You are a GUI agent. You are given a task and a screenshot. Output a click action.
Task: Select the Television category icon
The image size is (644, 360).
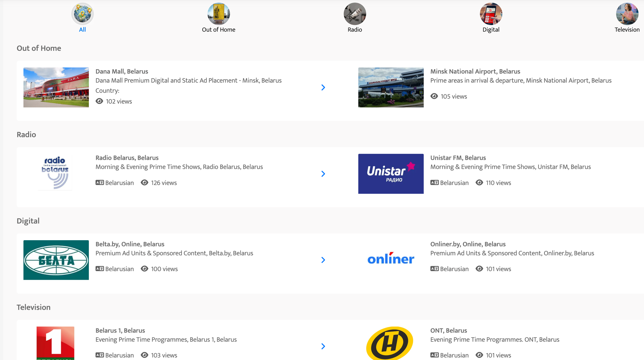tap(627, 14)
